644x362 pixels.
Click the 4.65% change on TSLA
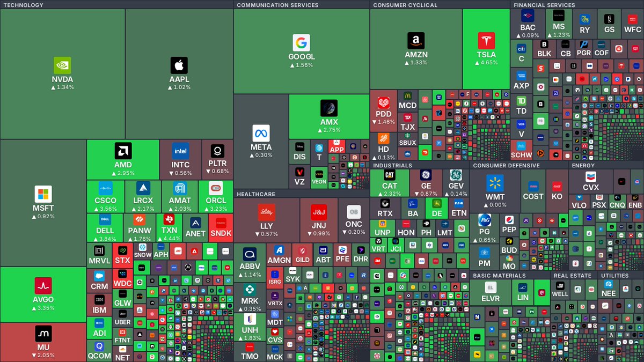(486, 63)
